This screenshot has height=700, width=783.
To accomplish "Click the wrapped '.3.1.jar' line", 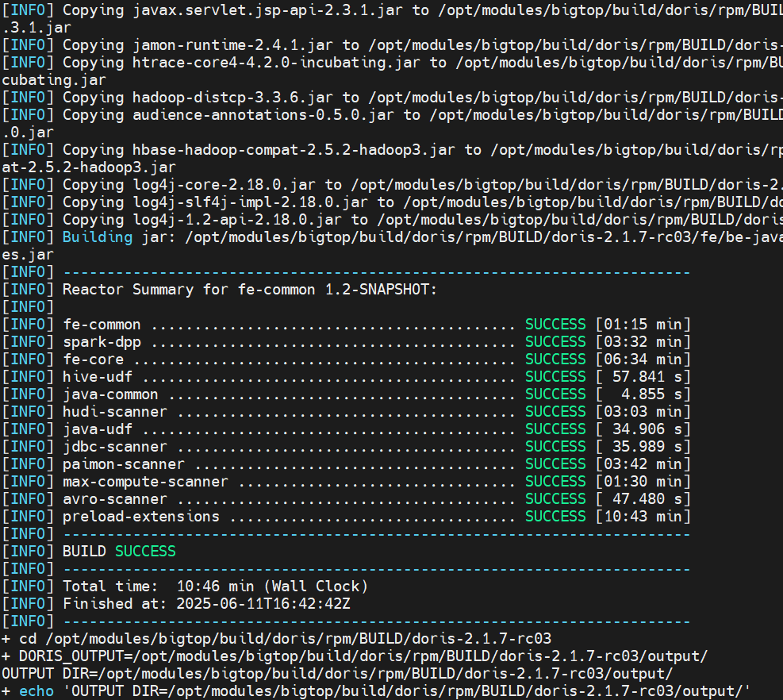I will click(36, 28).
